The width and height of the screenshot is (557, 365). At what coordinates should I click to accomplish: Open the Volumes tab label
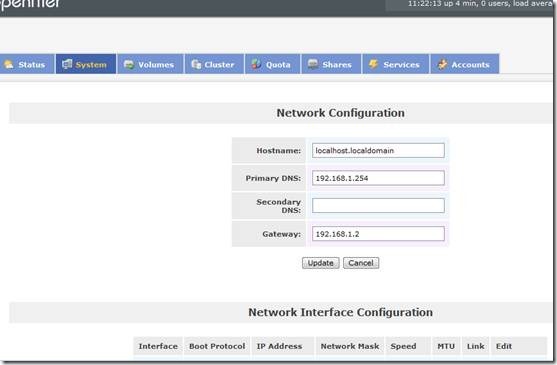pos(156,65)
